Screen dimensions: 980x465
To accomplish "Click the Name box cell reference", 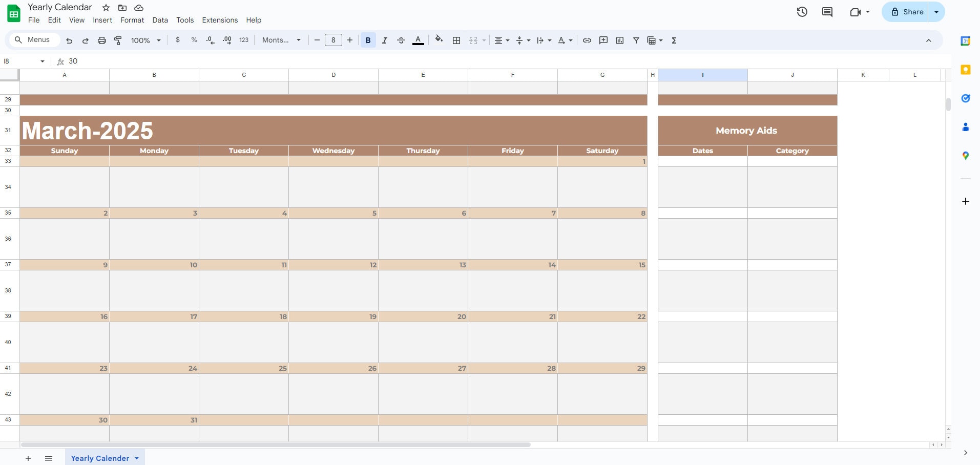I will (x=24, y=61).
